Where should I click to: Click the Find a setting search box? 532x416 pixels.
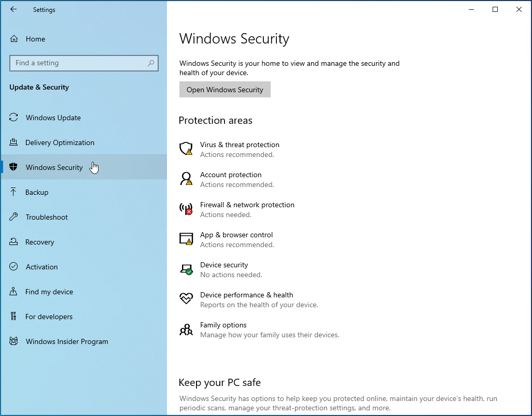pos(84,63)
